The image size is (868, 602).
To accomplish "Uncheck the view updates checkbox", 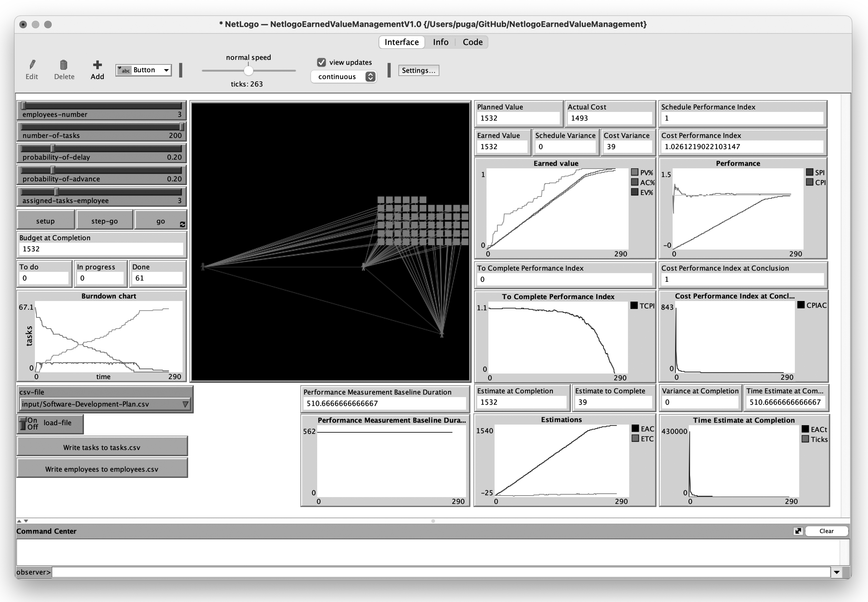I will click(322, 62).
